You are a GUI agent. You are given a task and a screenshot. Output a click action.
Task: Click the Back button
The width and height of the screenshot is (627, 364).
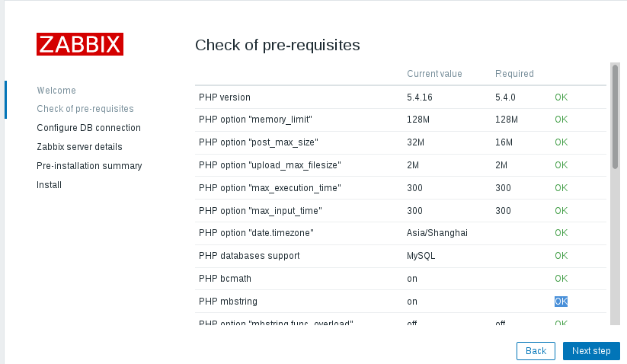point(536,351)
